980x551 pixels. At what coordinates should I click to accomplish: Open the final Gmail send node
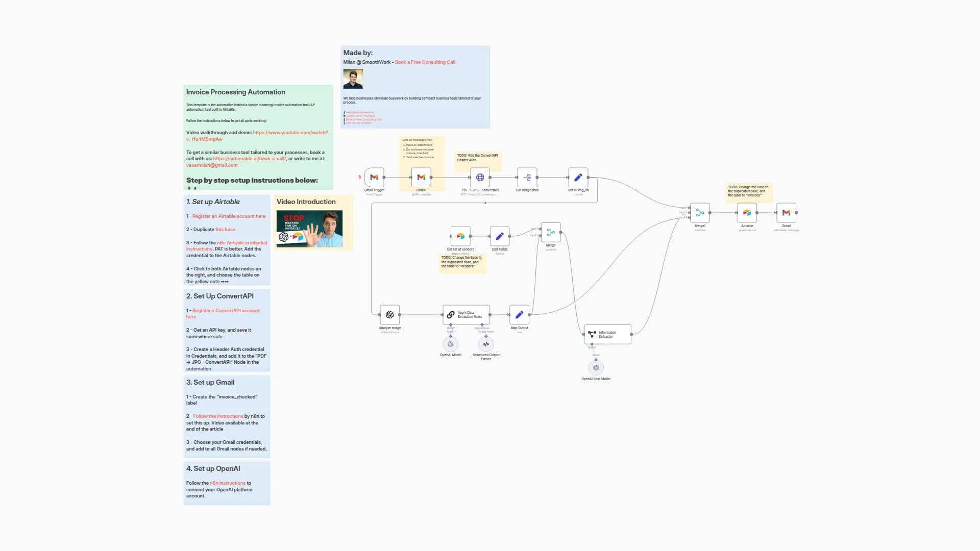click(x=786, y=213)
